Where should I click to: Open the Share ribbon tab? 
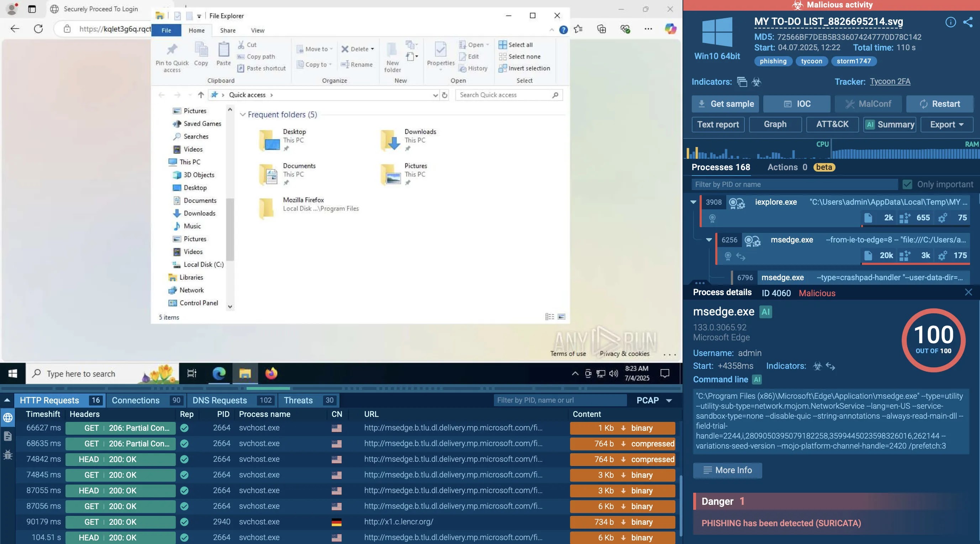[227, 31]
